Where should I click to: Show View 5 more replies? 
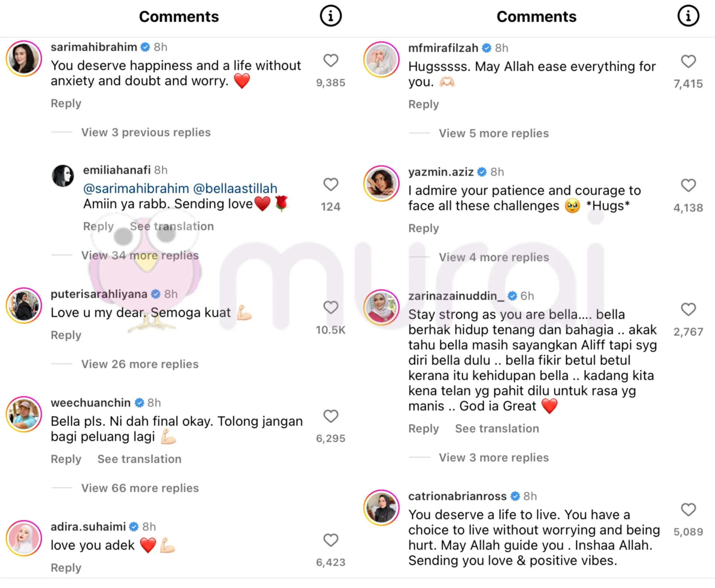pos(493,133)
